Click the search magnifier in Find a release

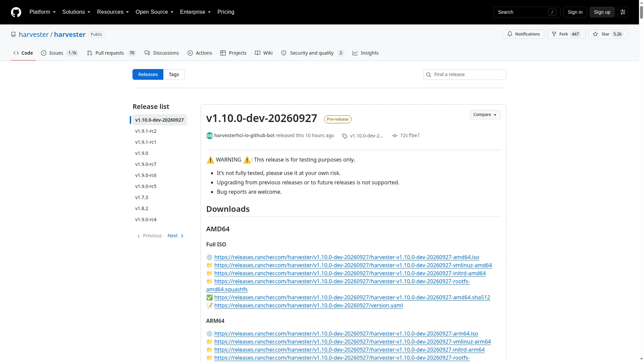click(429, 75)
